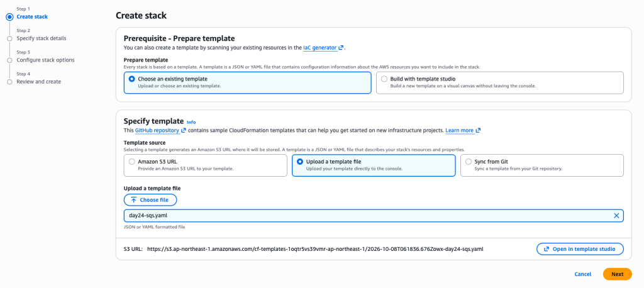The height and width of the screenshot is (288, 644).
Task: Click external link icon beside IaC generator
Action: coord(341,48)
